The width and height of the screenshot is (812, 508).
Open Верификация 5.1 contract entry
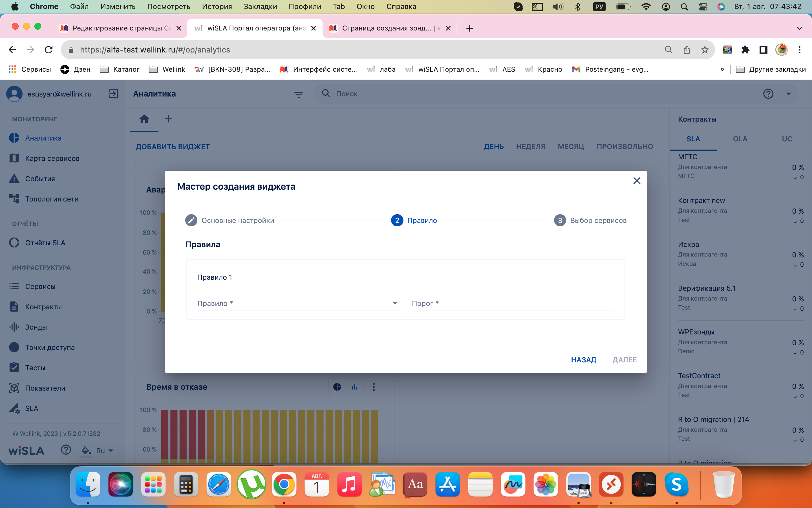741,298
